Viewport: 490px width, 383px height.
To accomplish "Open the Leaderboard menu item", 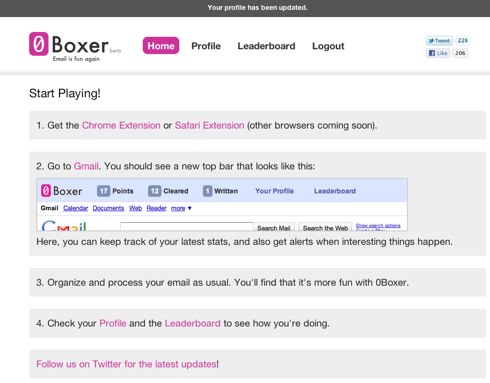I will (x=266, y=46).
